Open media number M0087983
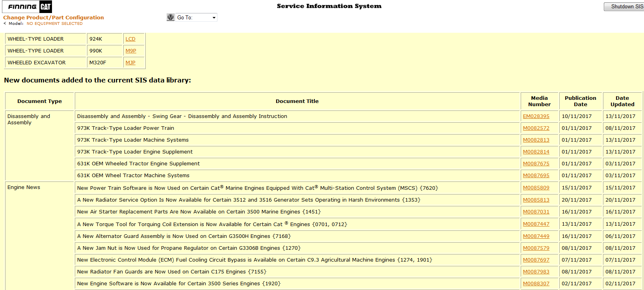The image size is (644, 290). (x=536, y=272)
